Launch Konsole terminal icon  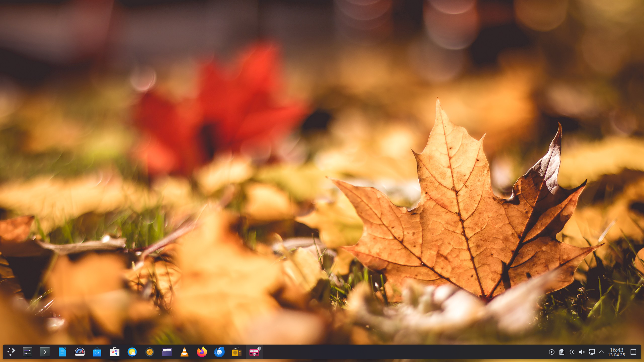[x=45, y=352]
